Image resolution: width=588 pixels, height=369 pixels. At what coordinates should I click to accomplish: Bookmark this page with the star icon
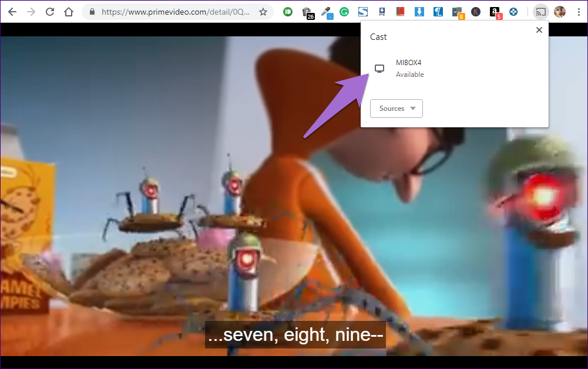point(263,12)
